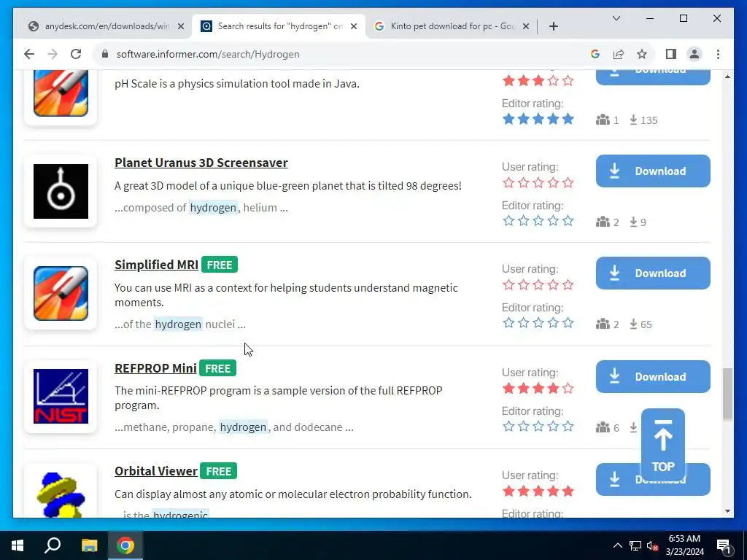Download Planet Uranus 3D Screensaver

coord(653,171)
